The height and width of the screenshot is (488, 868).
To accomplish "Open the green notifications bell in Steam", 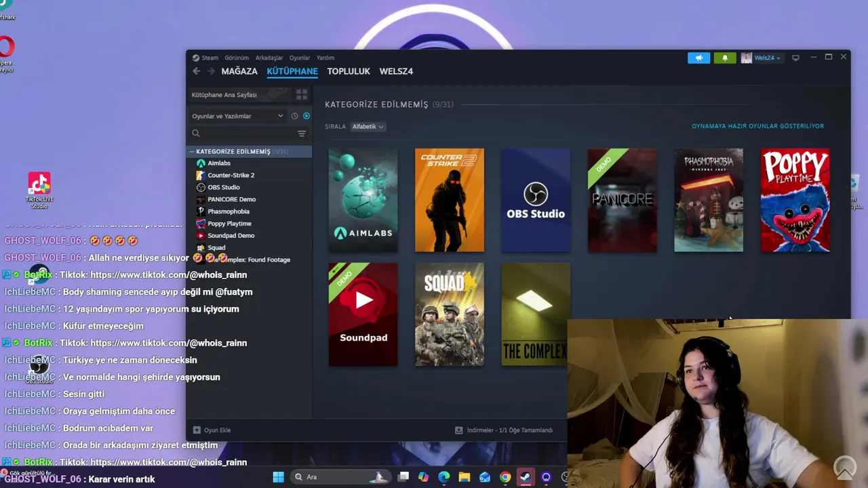I will tap(724, 58).
